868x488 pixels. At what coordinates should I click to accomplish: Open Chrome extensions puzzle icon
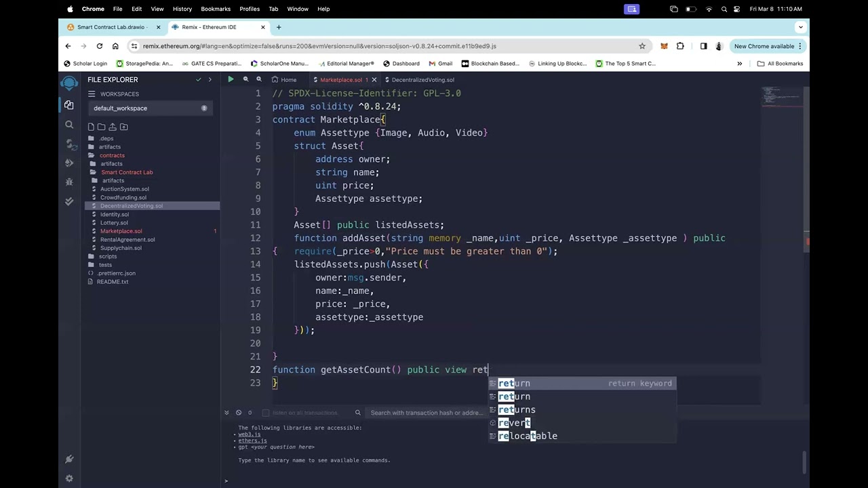tap(680, 46)
